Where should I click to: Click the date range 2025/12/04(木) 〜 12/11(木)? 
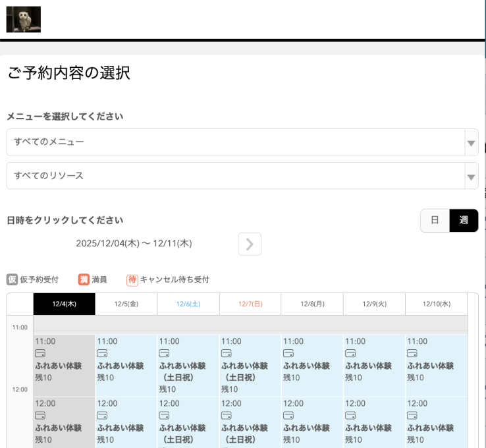click(134, 243)
